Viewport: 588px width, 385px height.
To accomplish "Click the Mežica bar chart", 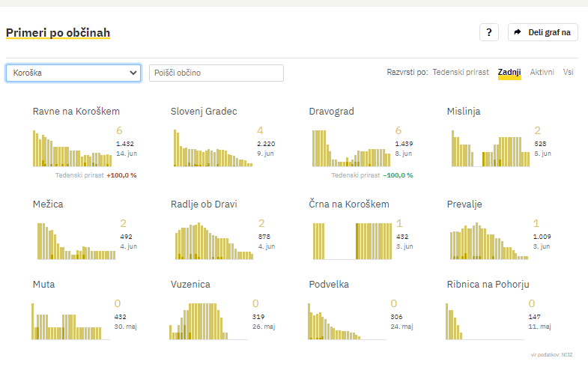I will click(72, 241).
